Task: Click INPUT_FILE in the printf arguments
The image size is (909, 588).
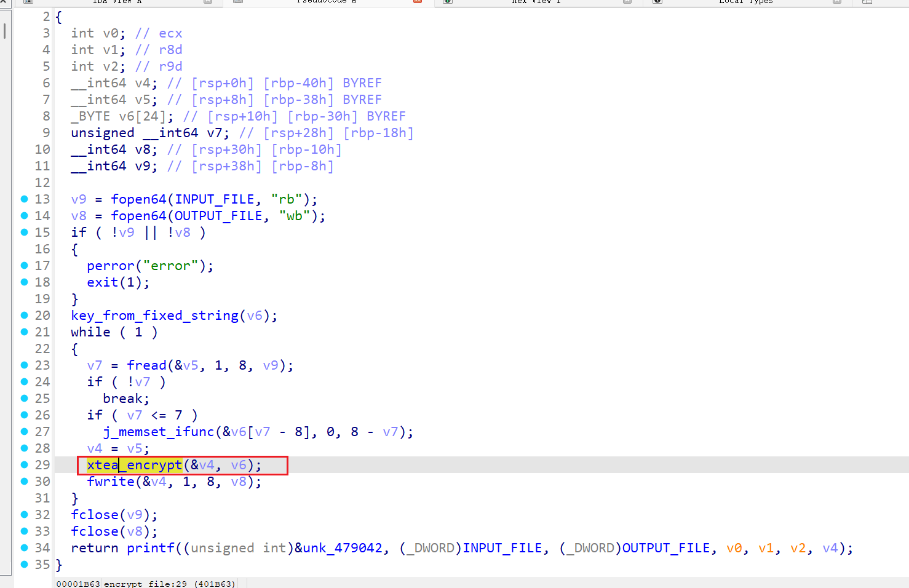Action: pyautogui.click(x=502, y=548)
